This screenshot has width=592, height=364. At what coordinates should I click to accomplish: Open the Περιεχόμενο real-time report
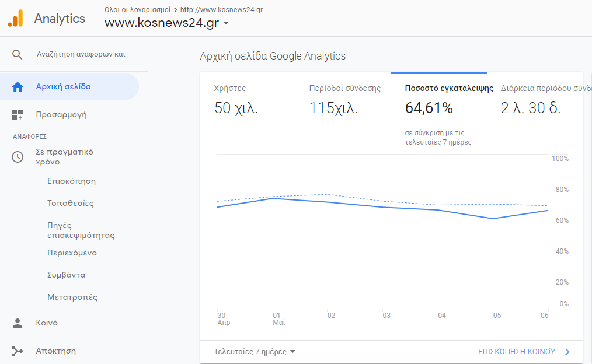pyautogui.click(x=72, y=253)
